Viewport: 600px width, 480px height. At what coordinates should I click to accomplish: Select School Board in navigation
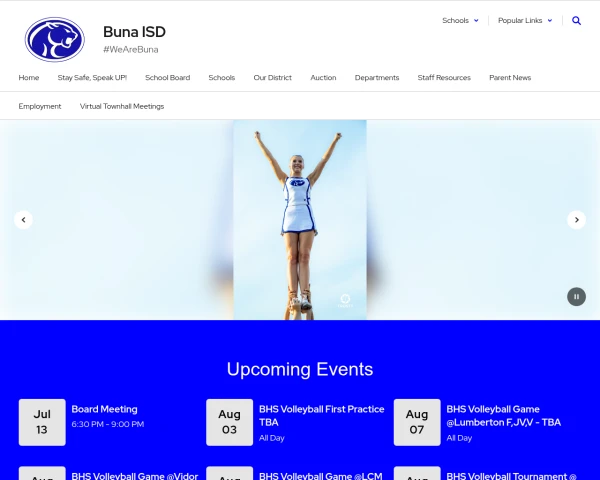(168, 78)
